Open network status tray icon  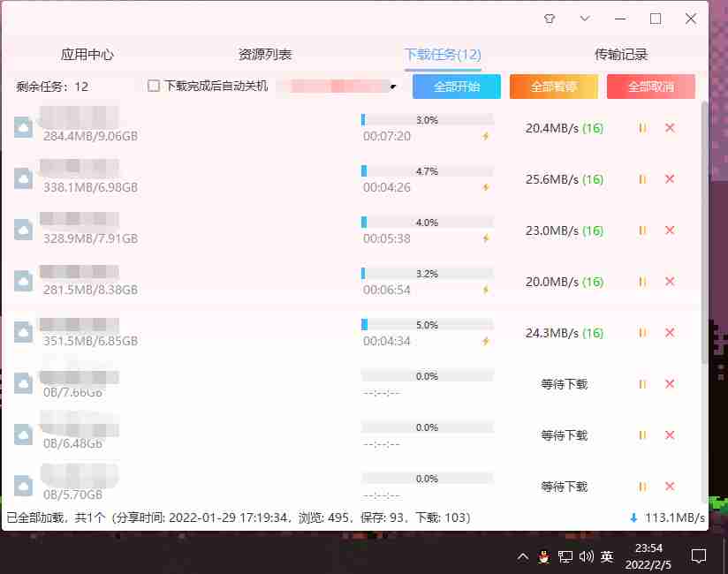pos(565,556)
